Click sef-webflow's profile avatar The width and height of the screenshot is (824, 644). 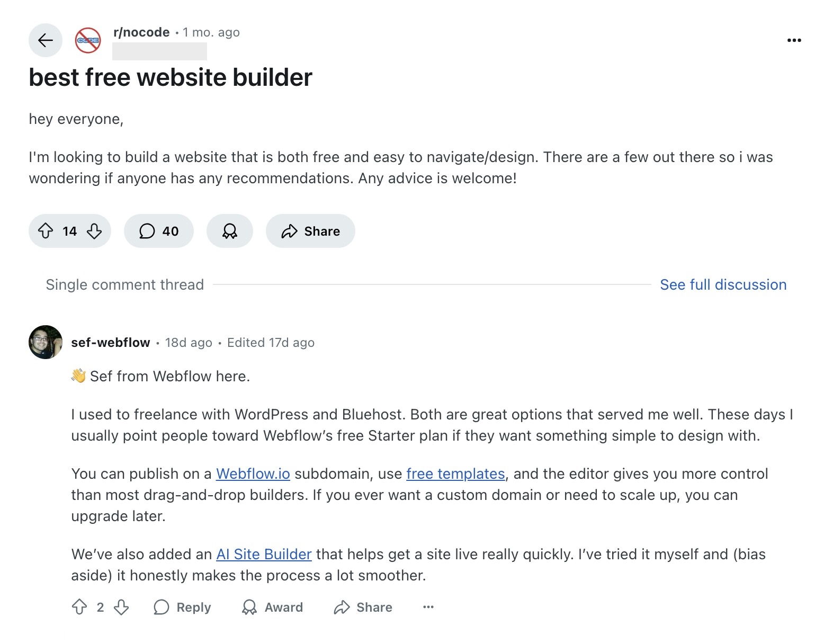click(x=45, y=342)
